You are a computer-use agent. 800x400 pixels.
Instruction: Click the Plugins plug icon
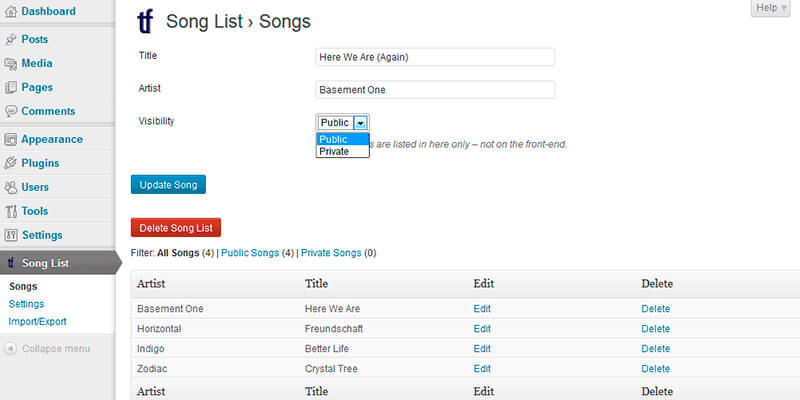click(x=11, y=164)
